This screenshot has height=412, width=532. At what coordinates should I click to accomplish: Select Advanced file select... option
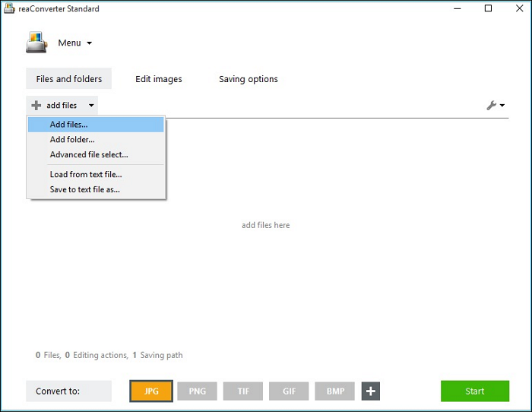pos(96,154)
